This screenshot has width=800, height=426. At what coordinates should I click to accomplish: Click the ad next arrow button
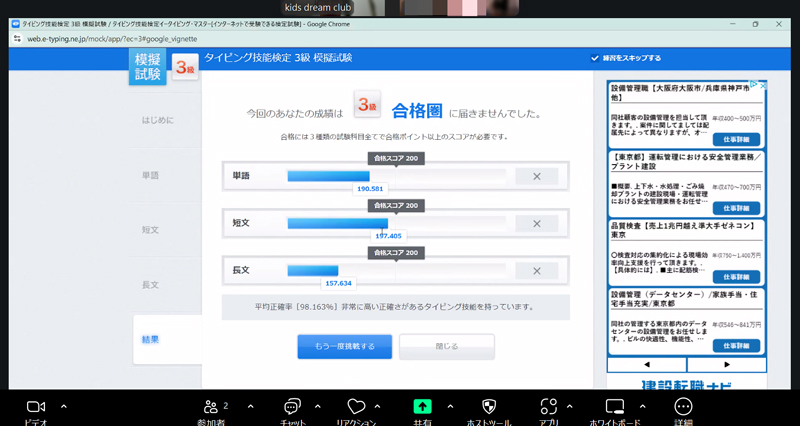pyautogui.click(x=727, y=365)
